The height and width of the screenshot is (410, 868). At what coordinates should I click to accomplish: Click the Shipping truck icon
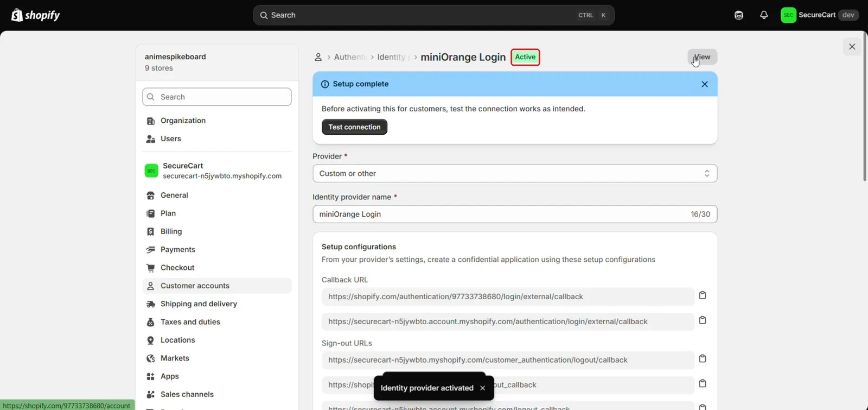point(151,304)
